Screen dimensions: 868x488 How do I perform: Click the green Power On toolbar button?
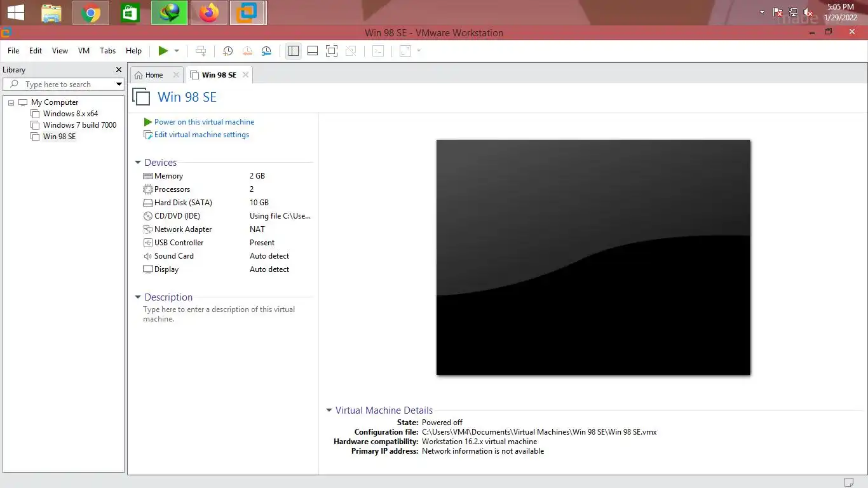pos(163,51)
